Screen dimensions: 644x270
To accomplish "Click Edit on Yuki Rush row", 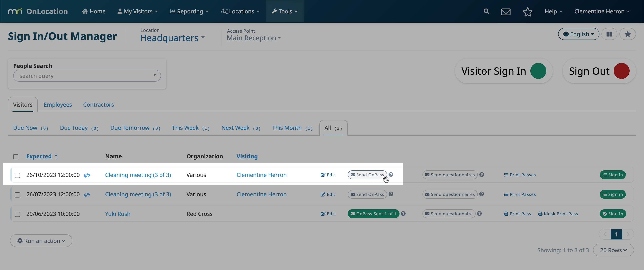I will (x=328, y=214).
